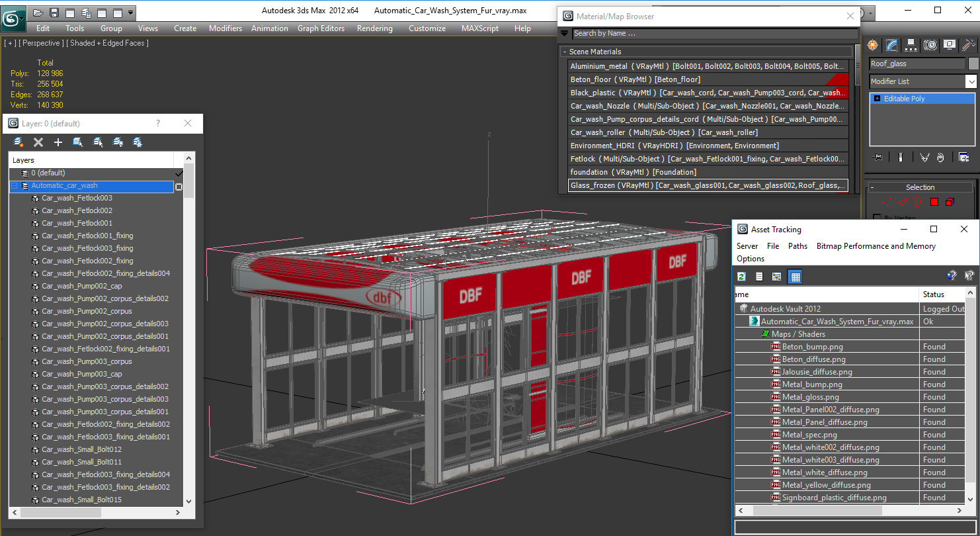Click the Search by Name field
This screenshot has height=536, width=980.
(x=715, y=33)
